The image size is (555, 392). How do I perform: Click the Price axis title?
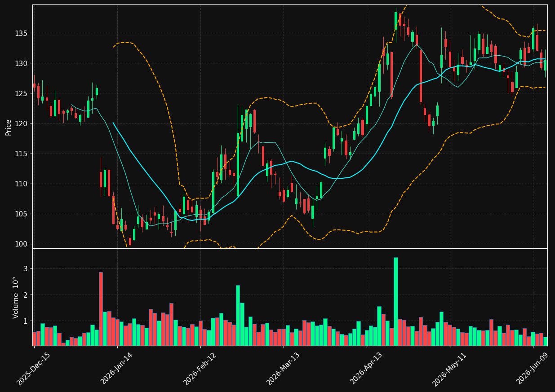(9, 127)
